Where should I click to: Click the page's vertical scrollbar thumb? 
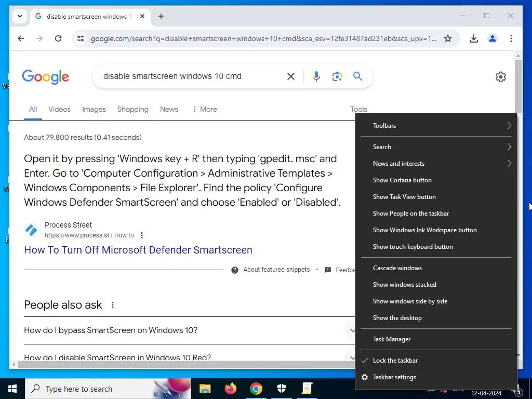518,87
